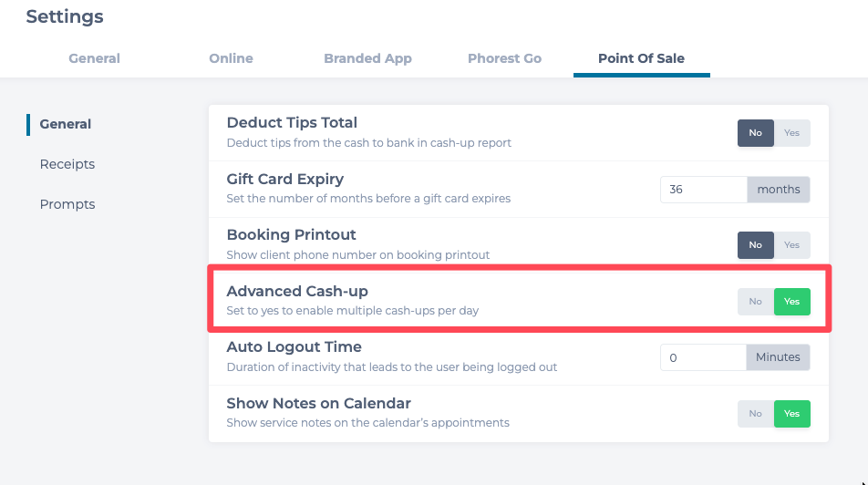Open the General settings tab

(x=94, y=58)
